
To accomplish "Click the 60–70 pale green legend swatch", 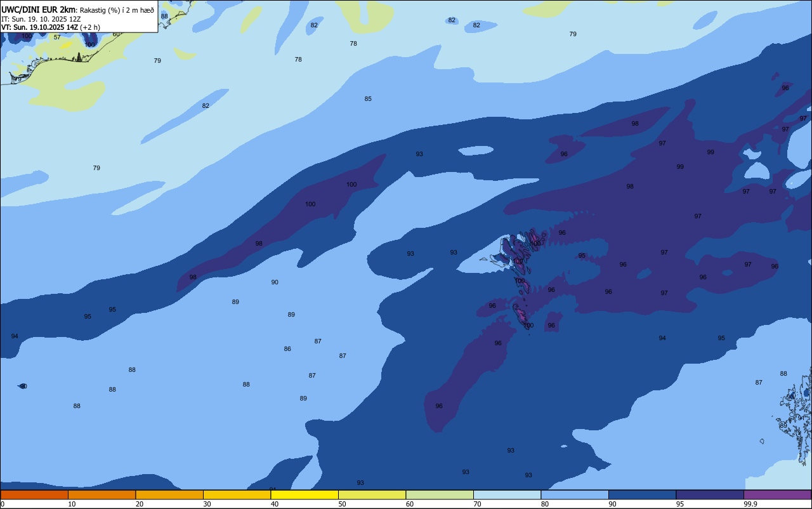I will pos(440,494).
